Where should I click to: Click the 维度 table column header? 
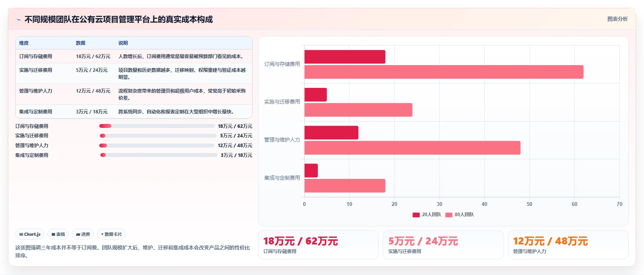pos(24,43)
